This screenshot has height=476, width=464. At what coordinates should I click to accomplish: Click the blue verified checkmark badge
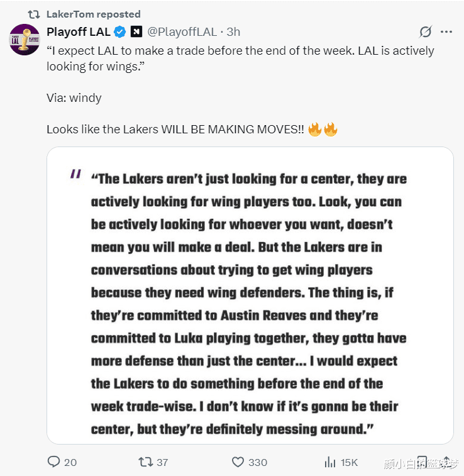click(x=120, y=32)
